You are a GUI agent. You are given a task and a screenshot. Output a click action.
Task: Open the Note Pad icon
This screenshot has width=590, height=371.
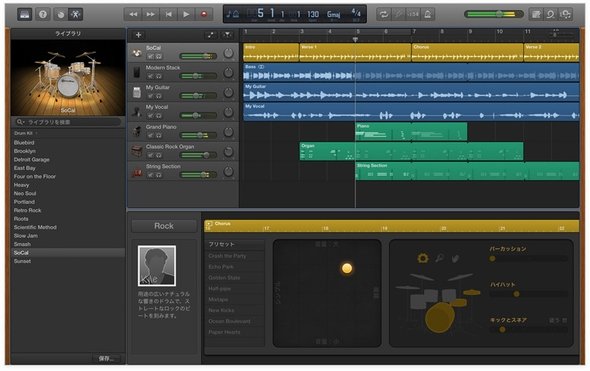[536, 14]
